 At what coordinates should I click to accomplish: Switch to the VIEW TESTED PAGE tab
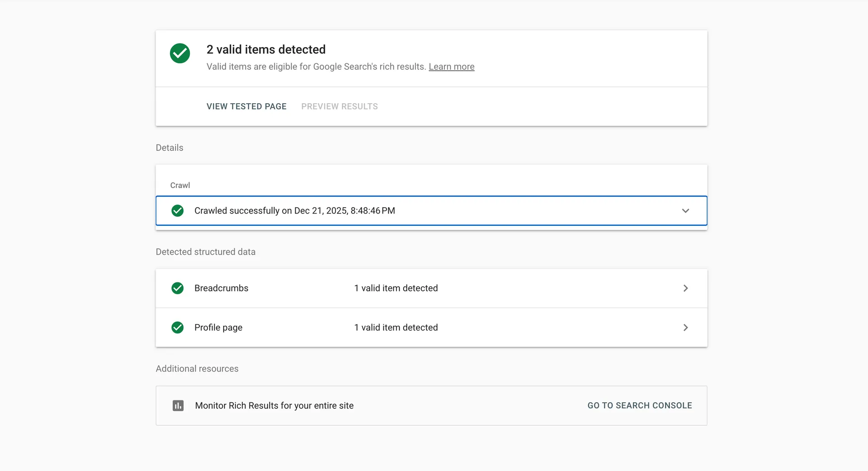(246, 106)
